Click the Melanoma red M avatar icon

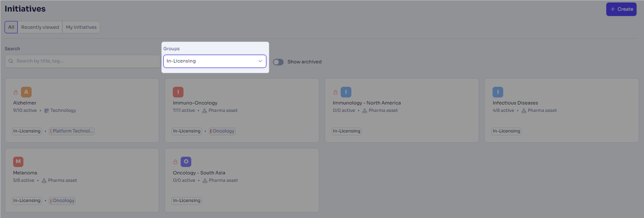18,162
